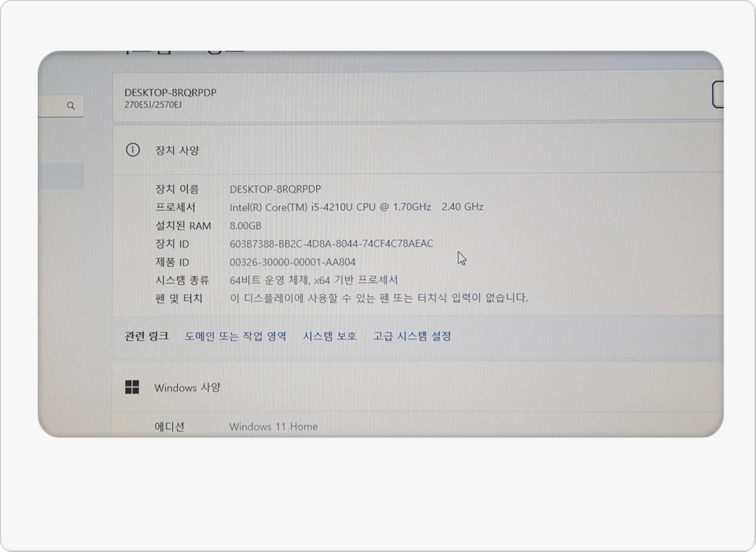Click the RAM value 8.00GB
Screen dimensions: 756x552
point(245,226)
